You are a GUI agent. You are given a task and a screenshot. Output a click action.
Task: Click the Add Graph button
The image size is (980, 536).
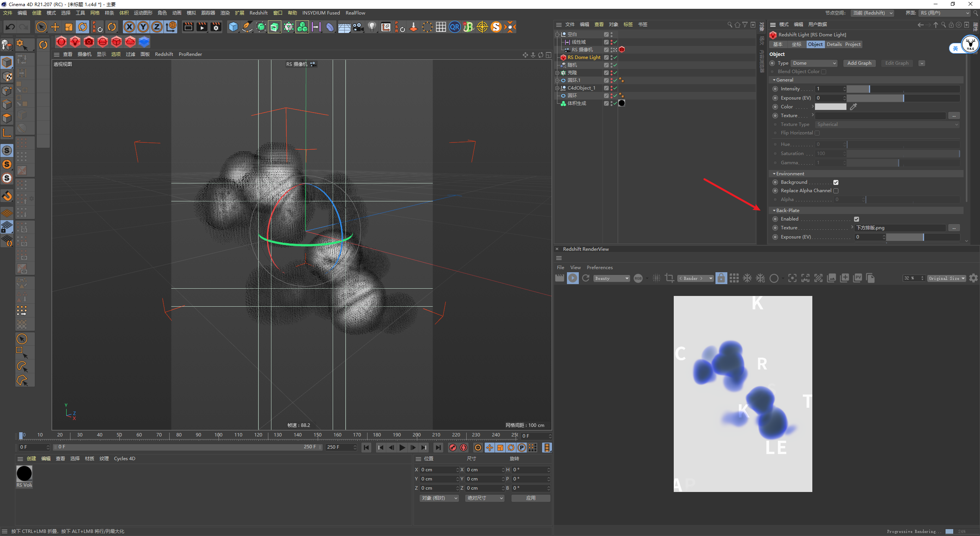(859, 63)
